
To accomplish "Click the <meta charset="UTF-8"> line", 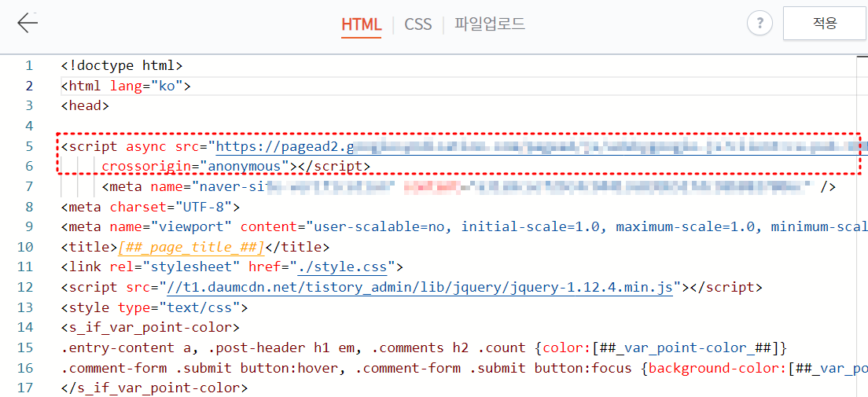I will (150, 207).
